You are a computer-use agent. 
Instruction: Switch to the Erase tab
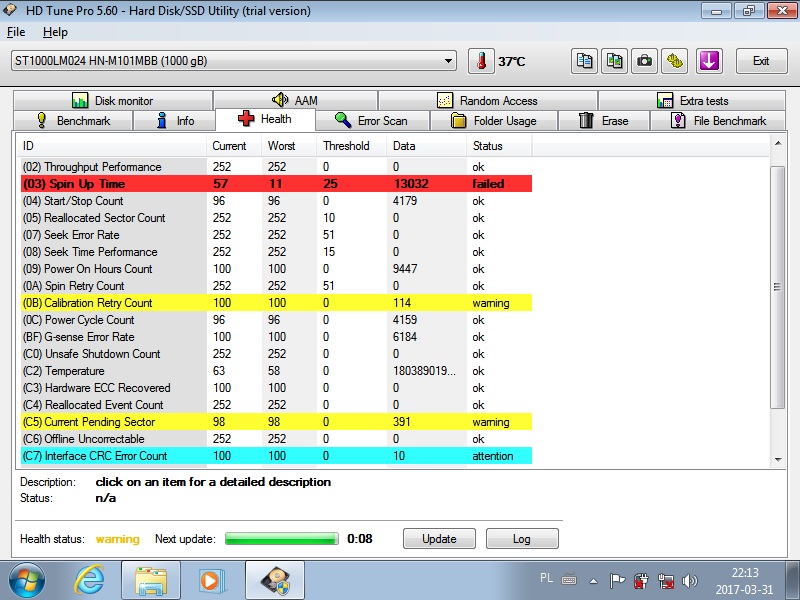click(x=604, y=121)
